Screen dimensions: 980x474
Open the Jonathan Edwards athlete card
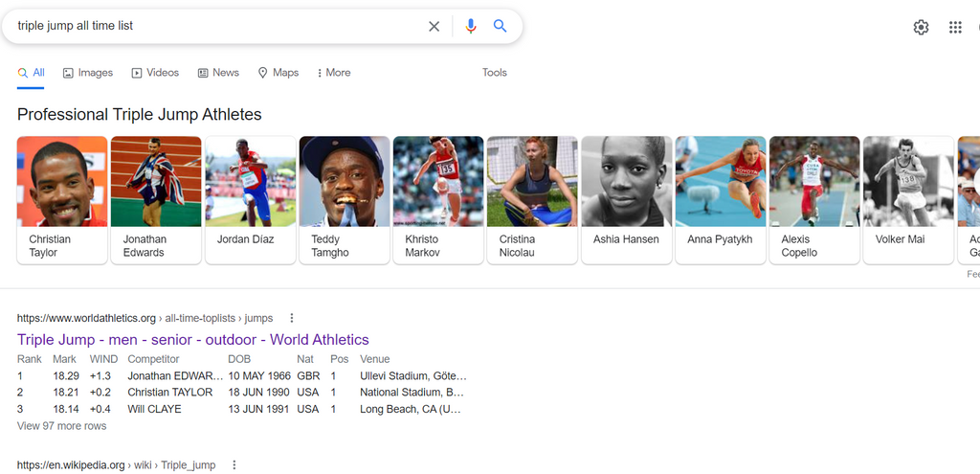click(x=156, y=200)
